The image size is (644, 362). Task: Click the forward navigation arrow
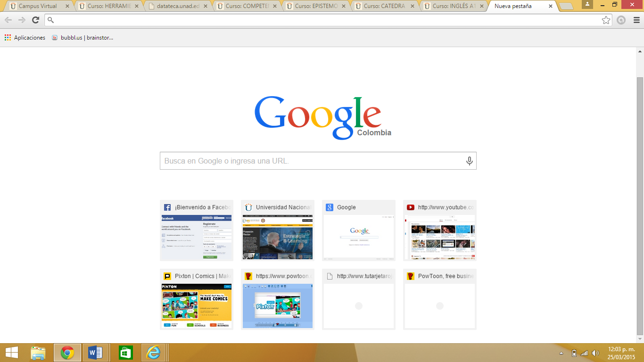pos(22,20)
